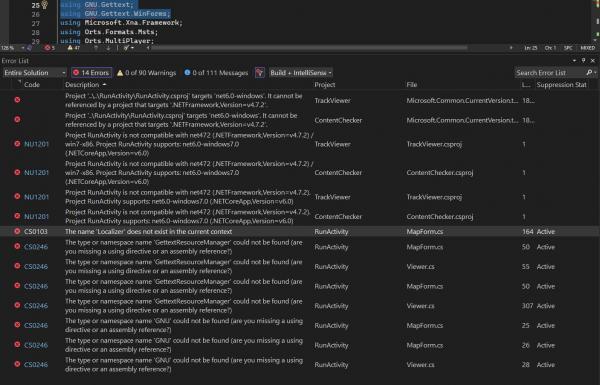Toggle the 0 of 111 Messages filter

[216, 73]
